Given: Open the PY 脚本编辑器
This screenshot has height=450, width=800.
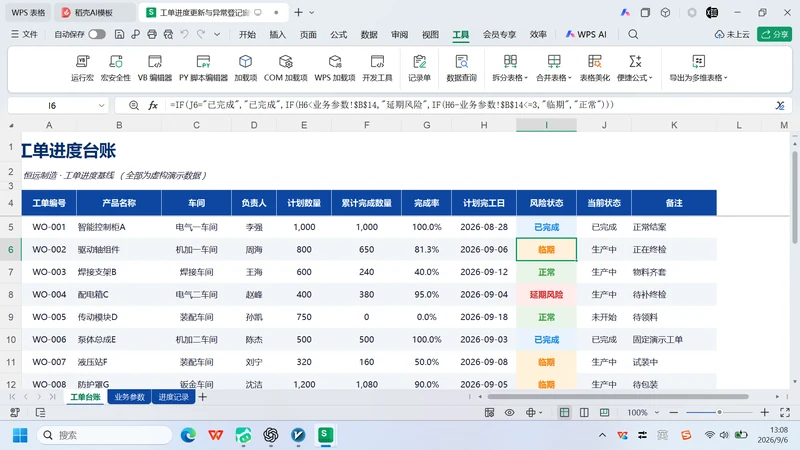Looking at the screenshot, I should coord(203,68).
